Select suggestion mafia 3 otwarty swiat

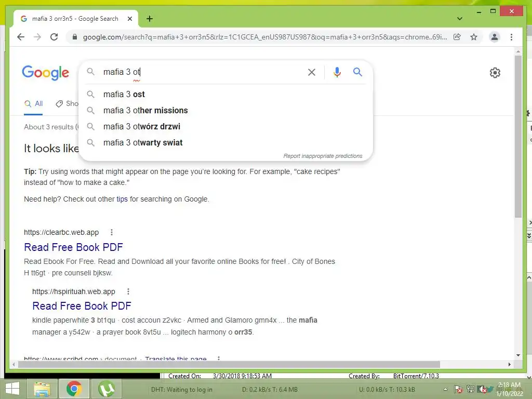tap(225, 142)
